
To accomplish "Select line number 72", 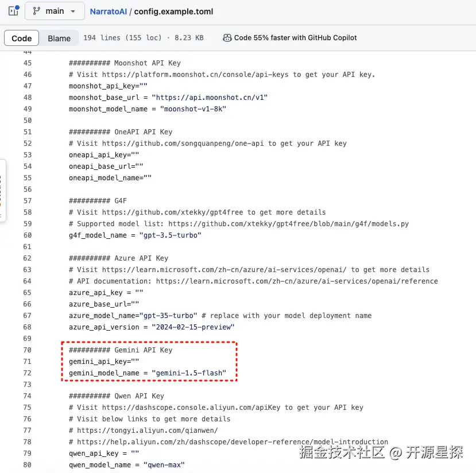I will (x=28, y=373).
